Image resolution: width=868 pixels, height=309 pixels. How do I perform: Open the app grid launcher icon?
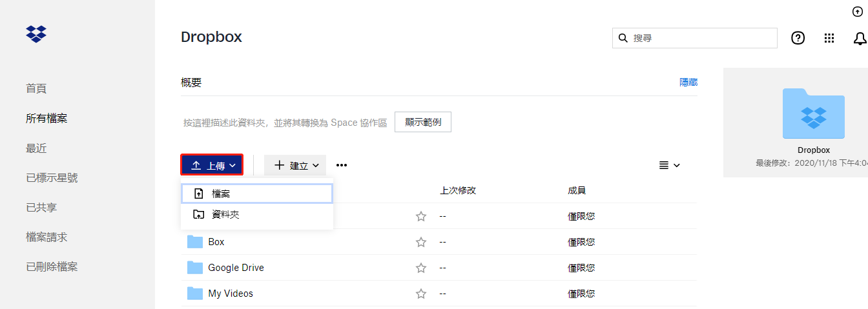click(x=829, y=38)
